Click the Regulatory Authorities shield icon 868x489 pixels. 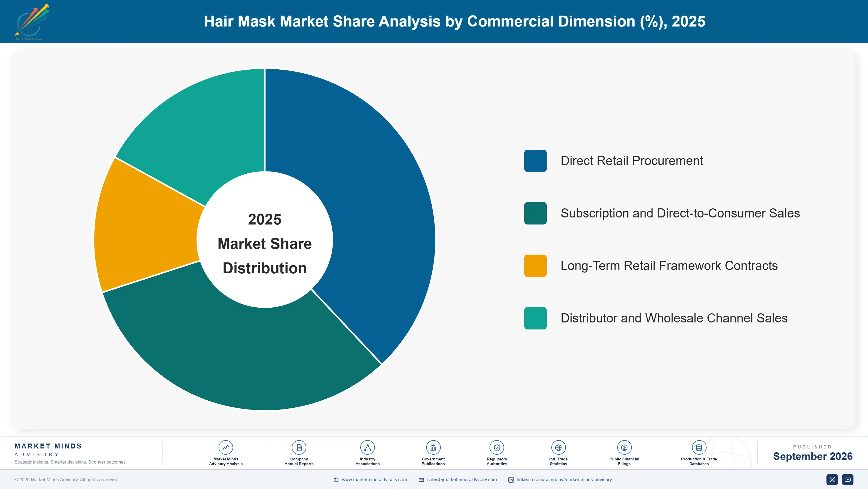(x=497, y=447)
